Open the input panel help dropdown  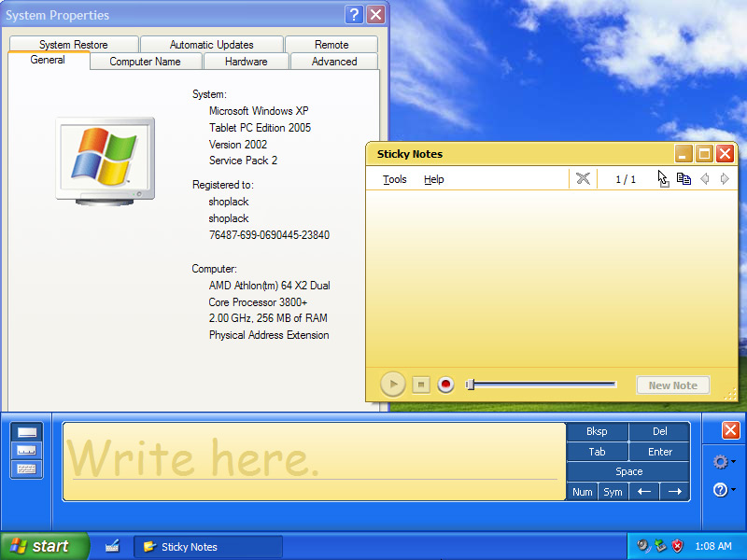coord(724,489)
